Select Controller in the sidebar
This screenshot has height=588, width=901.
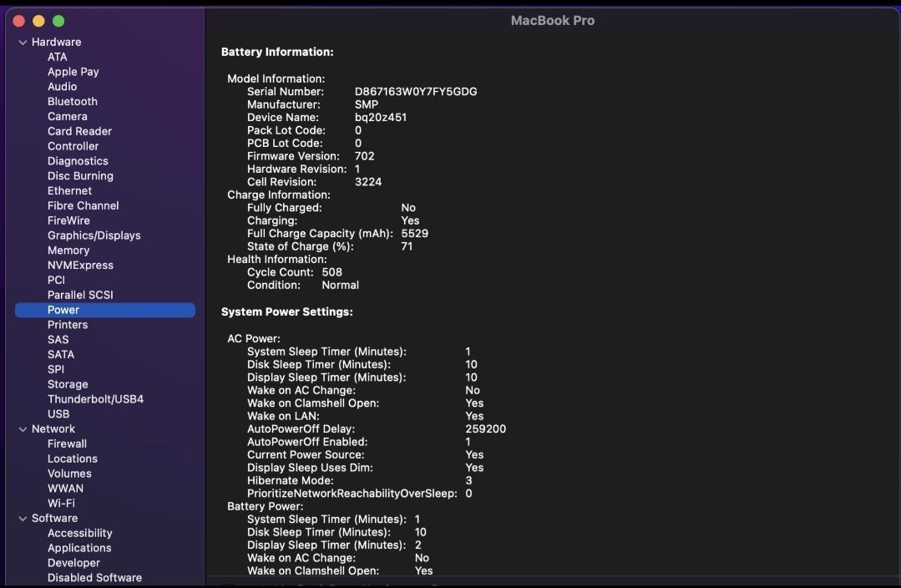point(73,146)
